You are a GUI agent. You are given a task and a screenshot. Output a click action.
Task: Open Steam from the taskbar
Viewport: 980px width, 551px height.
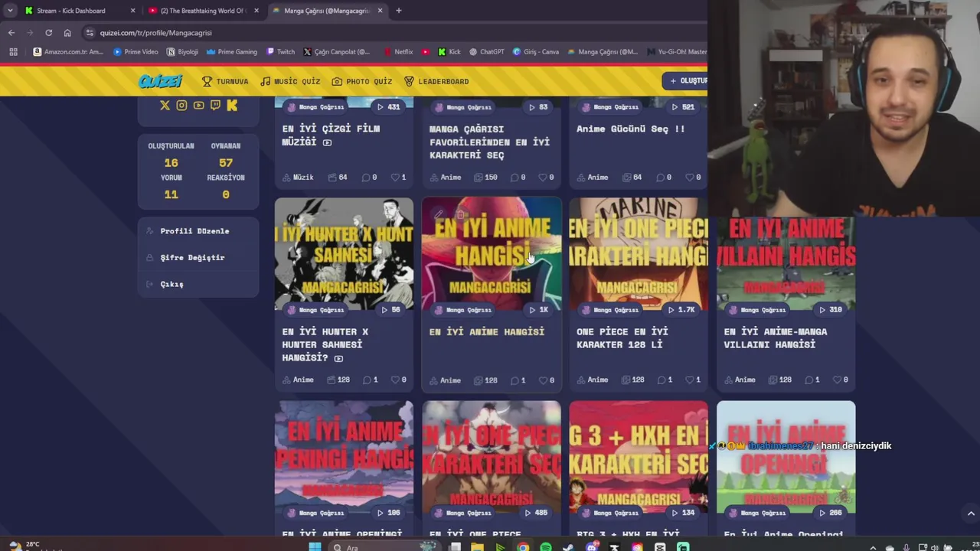point(568,546)
